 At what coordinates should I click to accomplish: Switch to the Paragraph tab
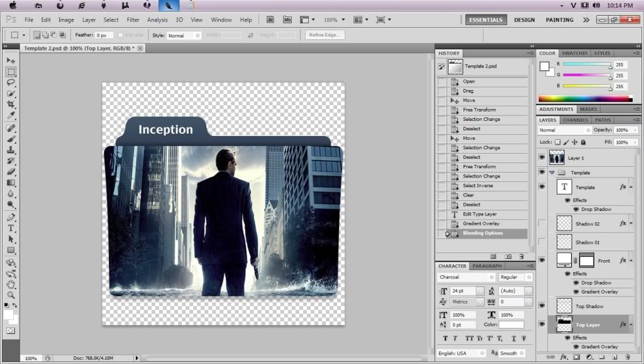pyautogui.click(x=487, y=266)
